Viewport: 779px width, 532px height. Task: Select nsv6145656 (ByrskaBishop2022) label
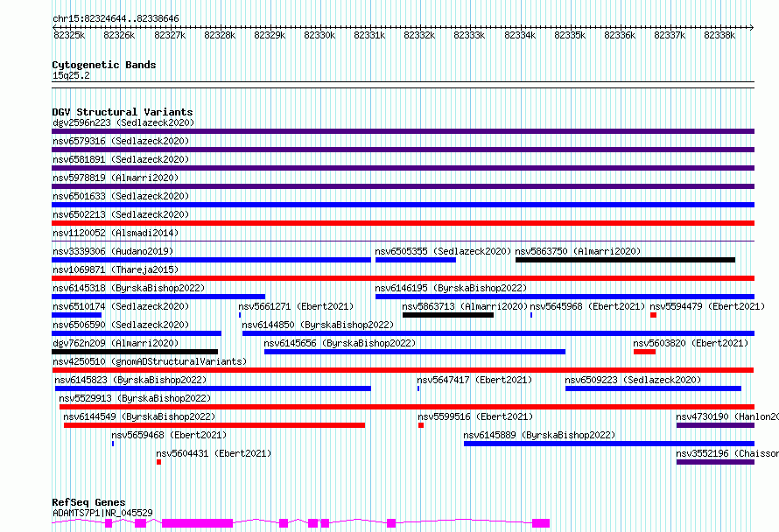click(340, 343)
